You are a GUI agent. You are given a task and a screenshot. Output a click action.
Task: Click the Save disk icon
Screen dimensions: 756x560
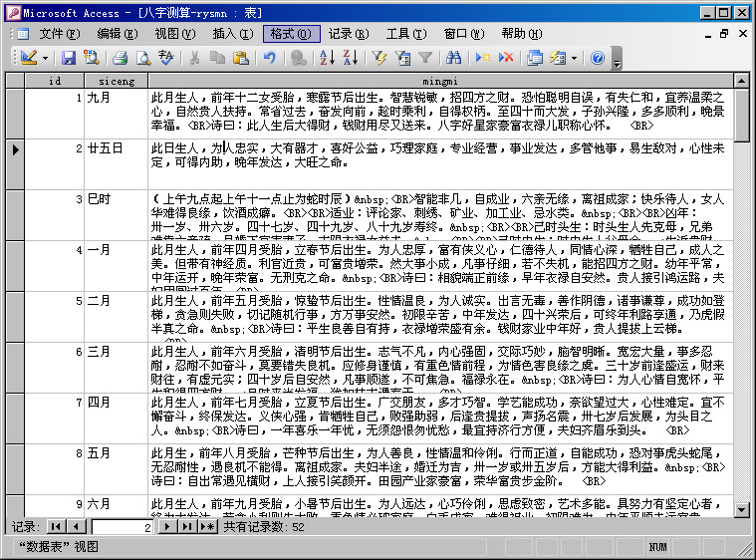(x=69, y=58)
